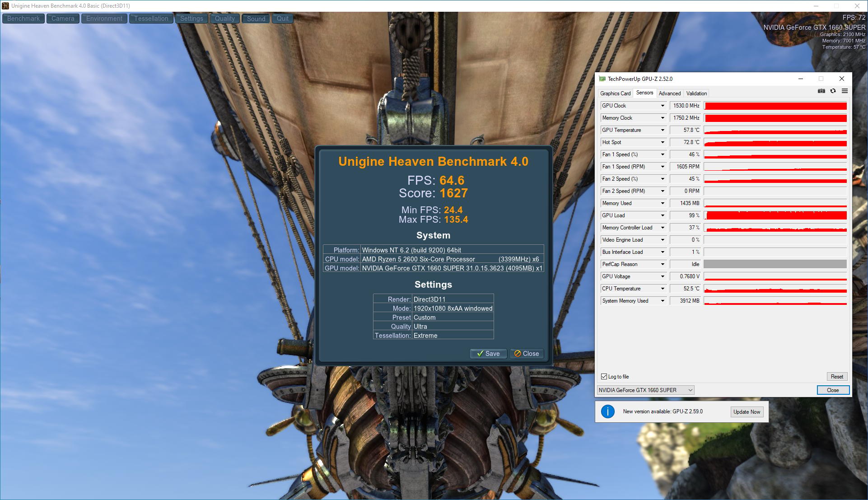Save the benchmark results

pyautogui.click(x=488, y=354)
